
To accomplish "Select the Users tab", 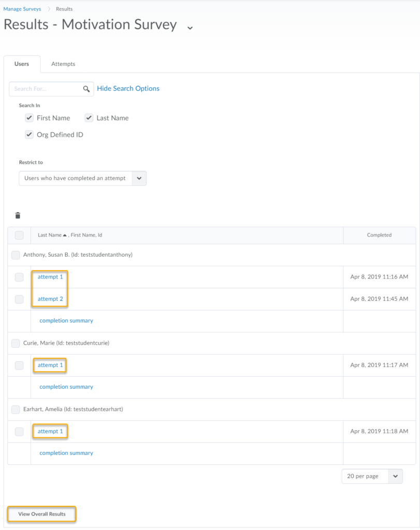I will pyautogui.click(x=22, y=64).
